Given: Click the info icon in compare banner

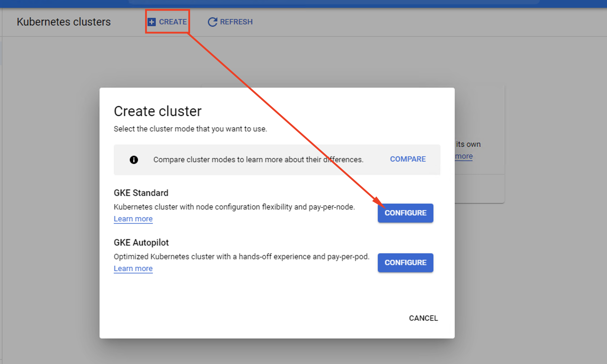Looking at the screenshot, I should coord(134,160).
